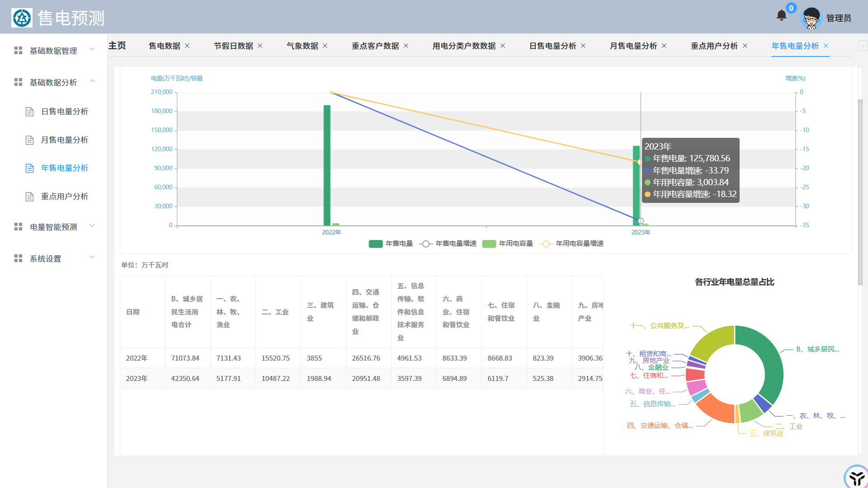Go to the 主页 tab
The width and height of the screenshot is (868, 488).
[x=117, y=46]
